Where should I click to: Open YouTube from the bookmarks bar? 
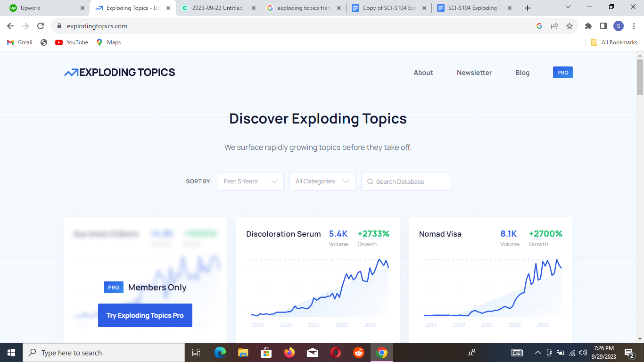coord(71,42)
